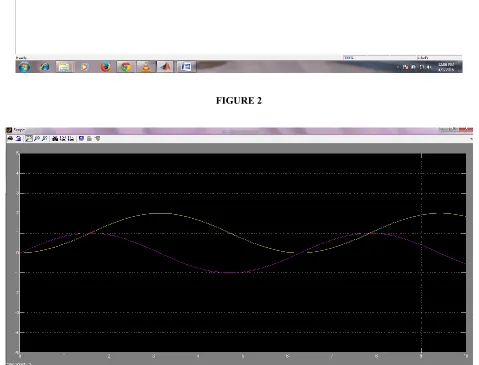Toggle the floating scope icon
Image resolution: width=479 pixels, height=365 pixels.
click(81, 139)
